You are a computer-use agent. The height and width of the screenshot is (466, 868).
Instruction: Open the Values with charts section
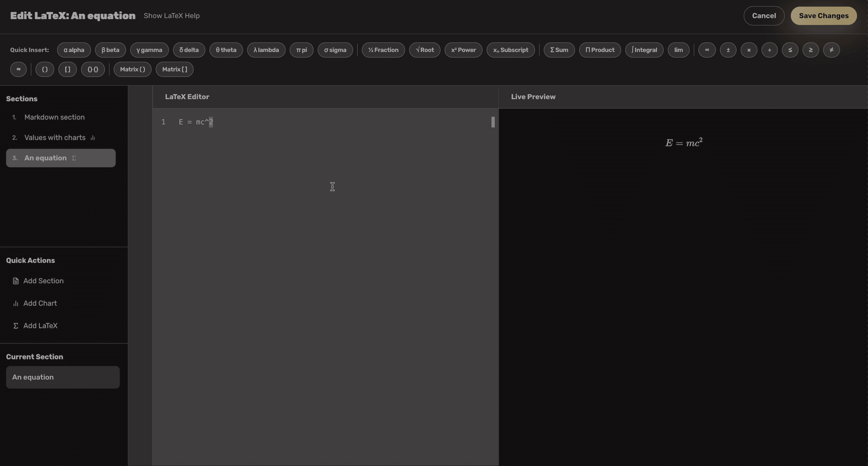pyautogui.click(x=55, y=138)
